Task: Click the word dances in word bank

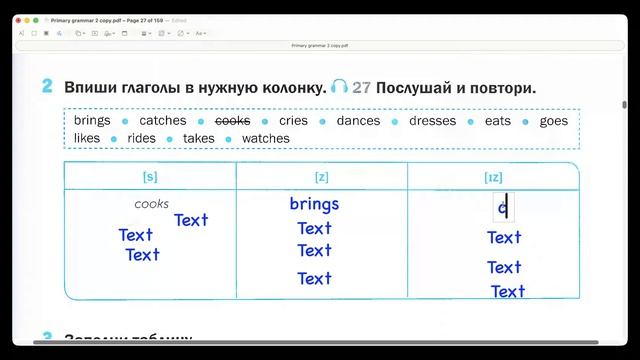Action: 358,120
